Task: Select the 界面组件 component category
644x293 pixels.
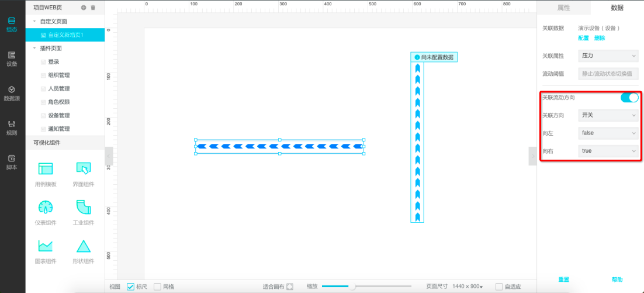Action: tap(84, 175)
